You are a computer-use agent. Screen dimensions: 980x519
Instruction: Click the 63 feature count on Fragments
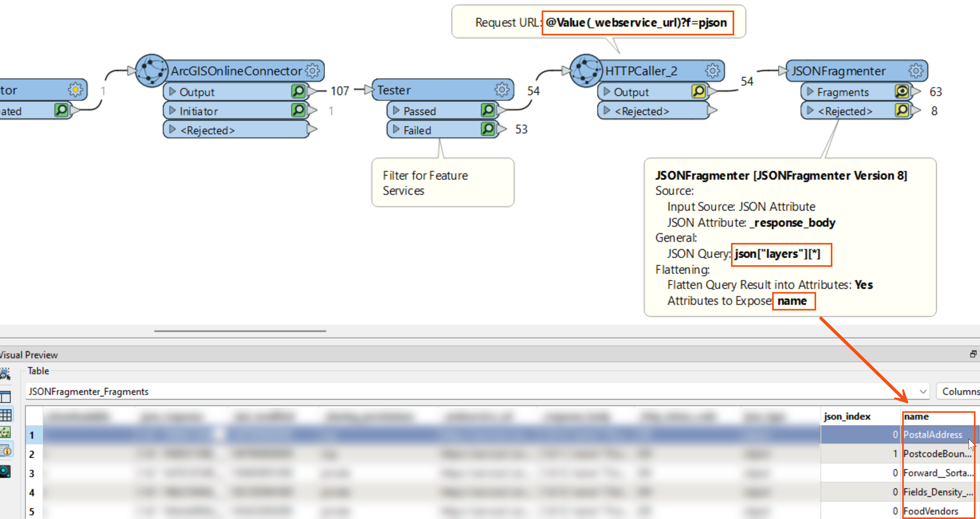[x=935, y=92]
